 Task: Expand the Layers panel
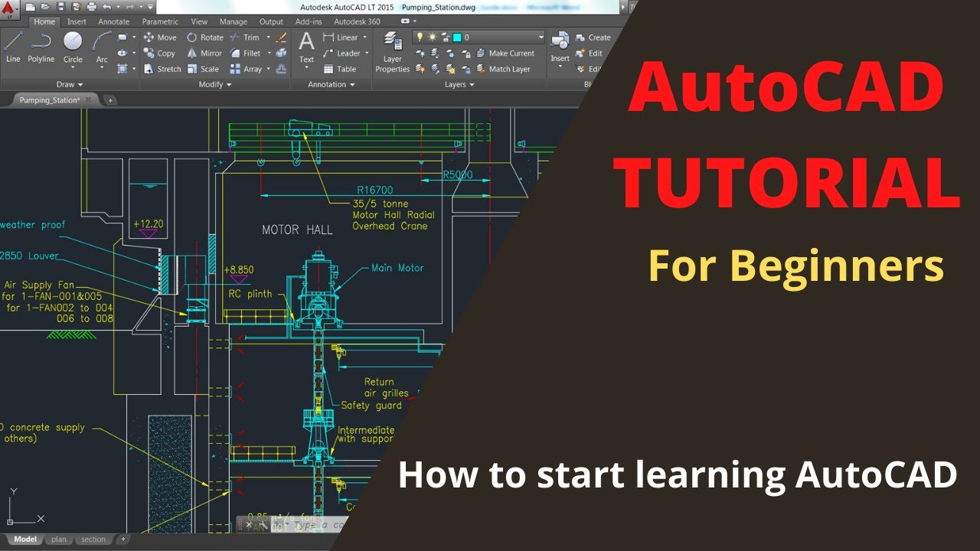pyautogui.click(x=459, y=84)
